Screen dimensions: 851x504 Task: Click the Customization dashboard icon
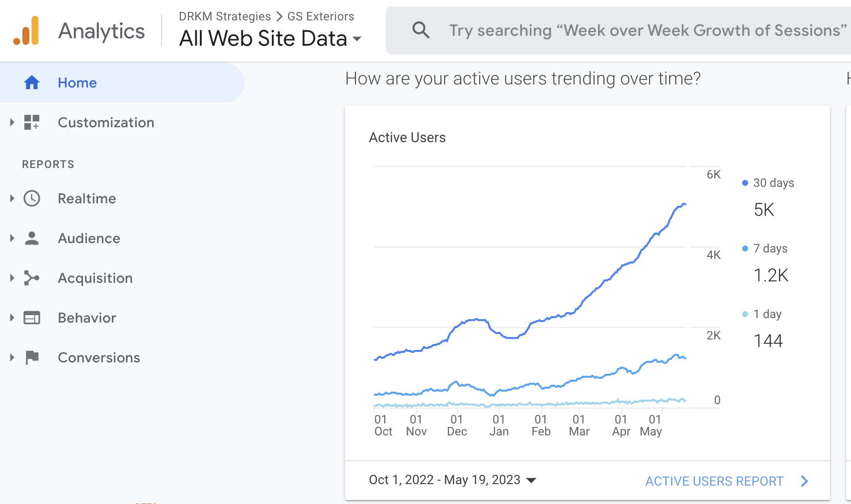[x=32, y=122]
